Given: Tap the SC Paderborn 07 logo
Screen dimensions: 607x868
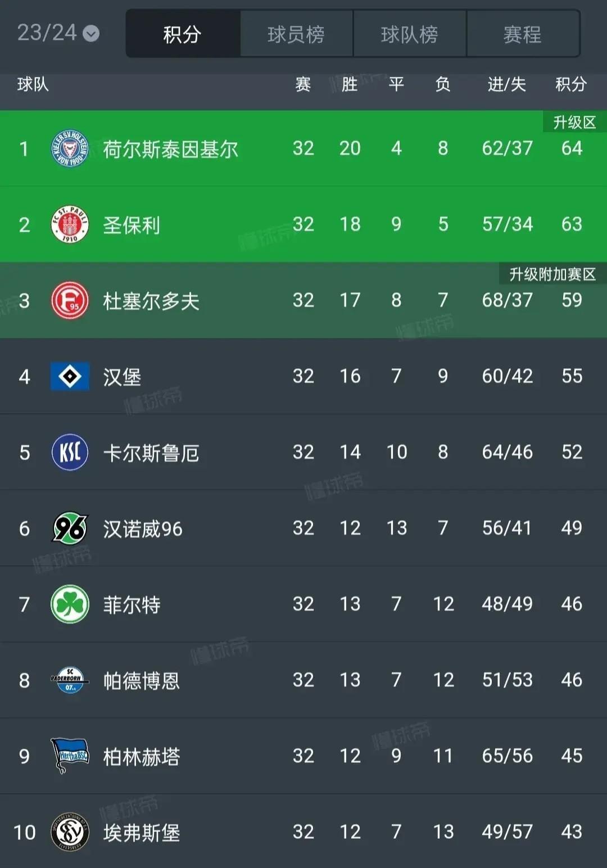Looking at the screenshot, I should click(70, 680).
